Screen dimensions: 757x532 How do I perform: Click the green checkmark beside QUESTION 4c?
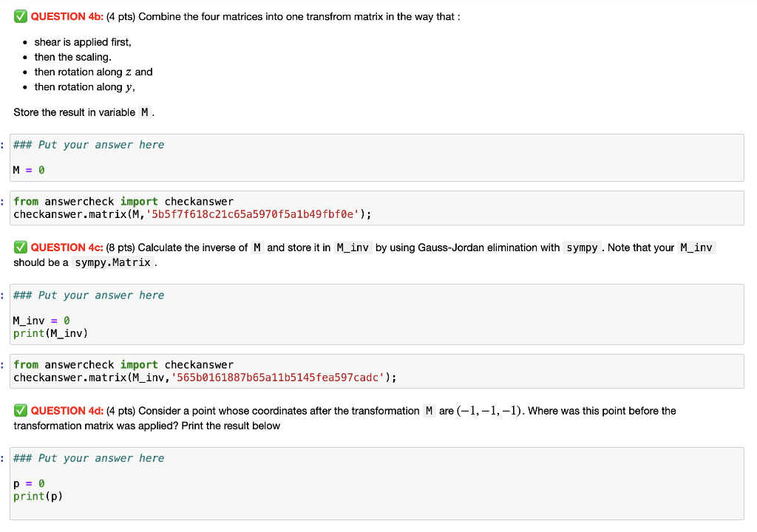tap(20, 247)
